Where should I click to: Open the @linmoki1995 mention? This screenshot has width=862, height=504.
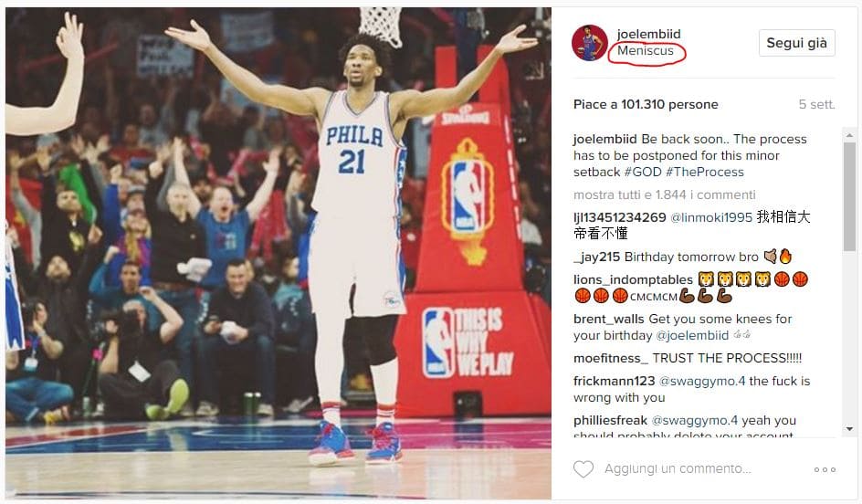[710, 217]
